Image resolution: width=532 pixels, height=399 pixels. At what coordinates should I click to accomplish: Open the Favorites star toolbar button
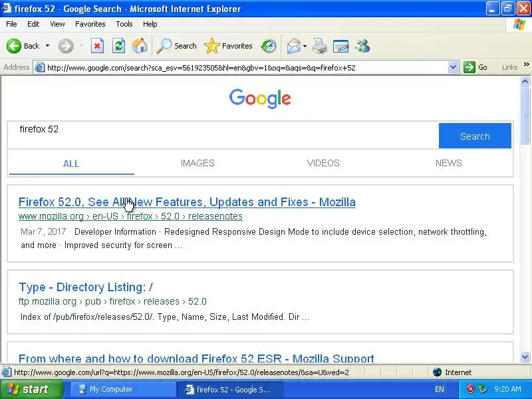pyautogui.click(x=228, y=46)
